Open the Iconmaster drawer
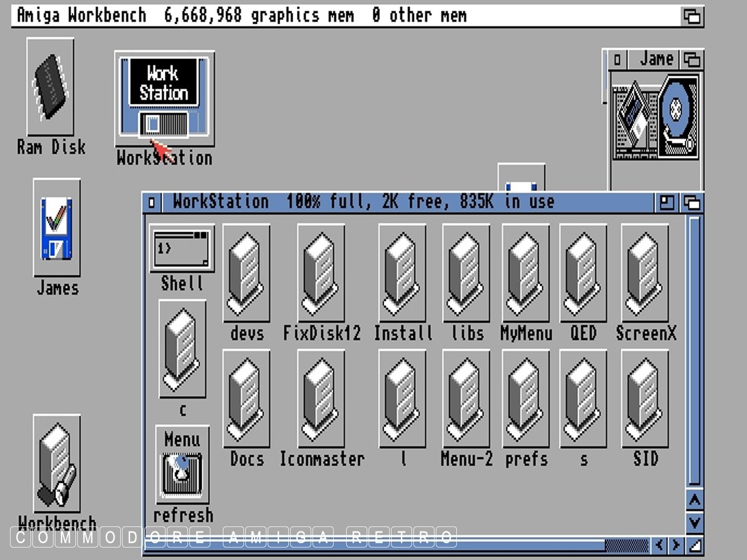Image resolution: width=747 pixels, height=560 pixels. click(x=321, y=398)
